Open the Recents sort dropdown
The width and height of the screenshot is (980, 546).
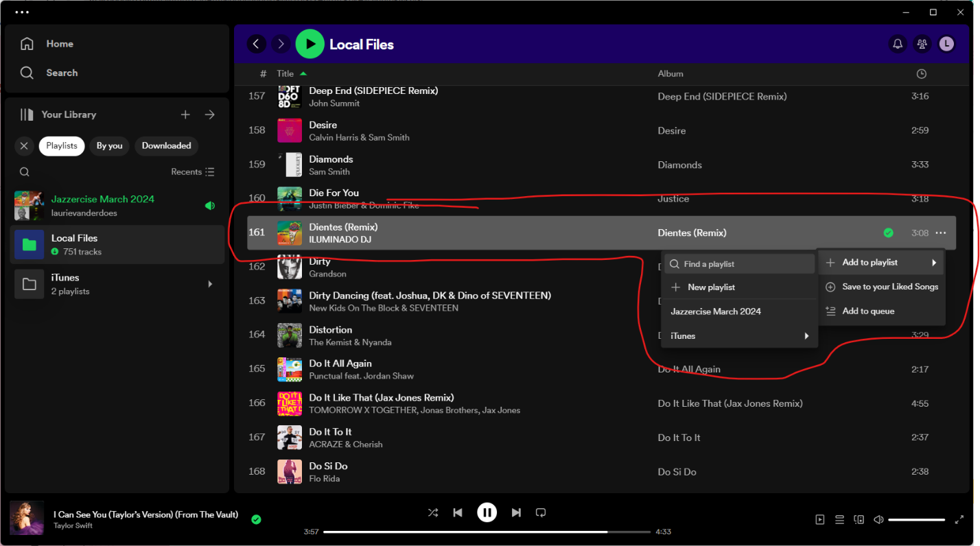pyautogui.click(x=193, y=172)
